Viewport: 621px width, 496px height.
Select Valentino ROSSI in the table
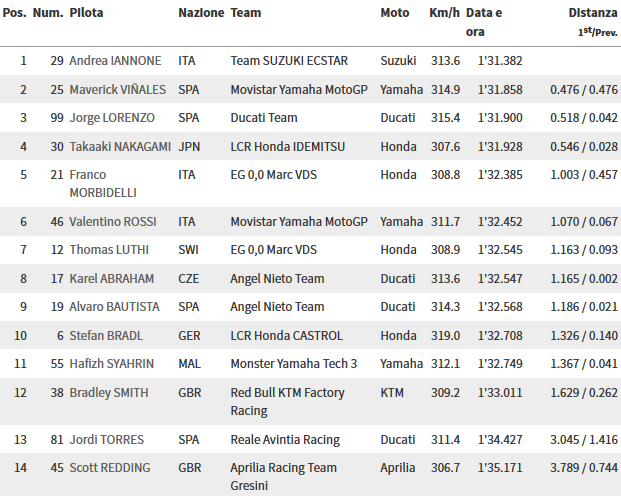click(x=113, y=221)
